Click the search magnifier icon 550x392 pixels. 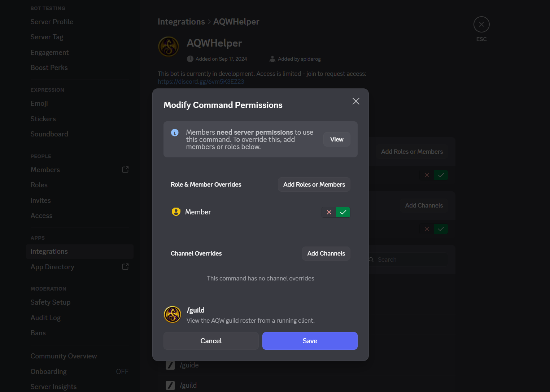[x=371, y=260]
